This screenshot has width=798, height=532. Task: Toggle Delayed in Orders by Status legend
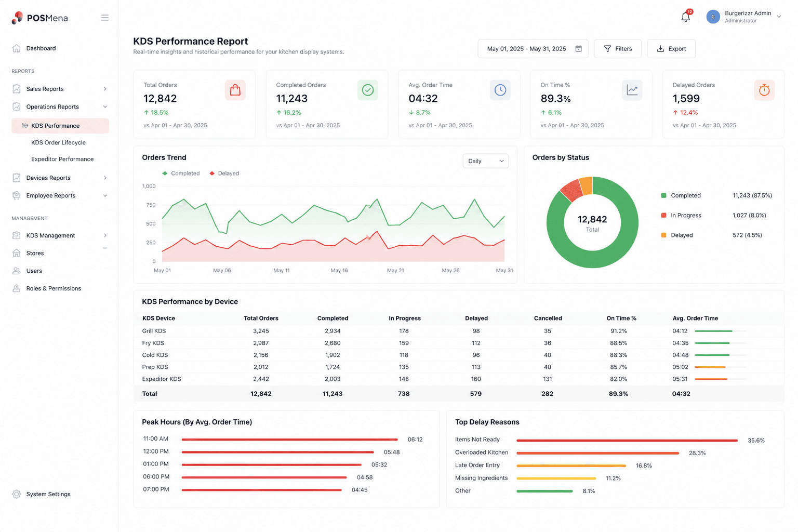tap(677, 235)
